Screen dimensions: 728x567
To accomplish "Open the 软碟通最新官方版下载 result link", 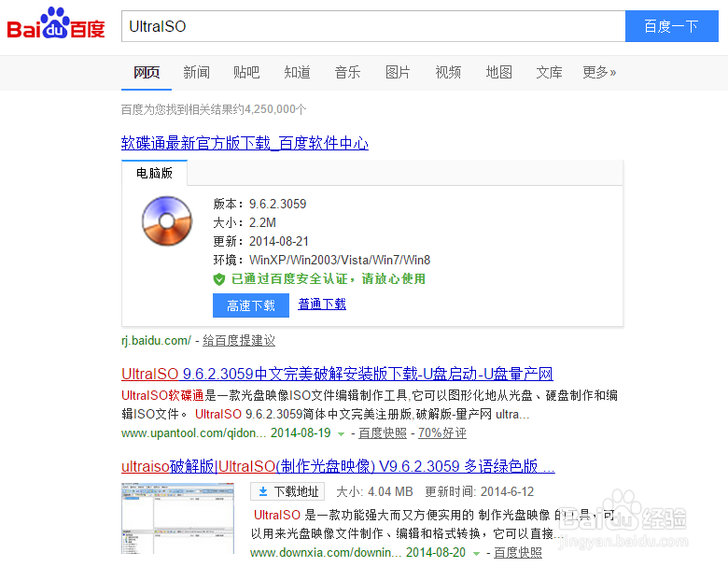I will [x=245, y=143].
